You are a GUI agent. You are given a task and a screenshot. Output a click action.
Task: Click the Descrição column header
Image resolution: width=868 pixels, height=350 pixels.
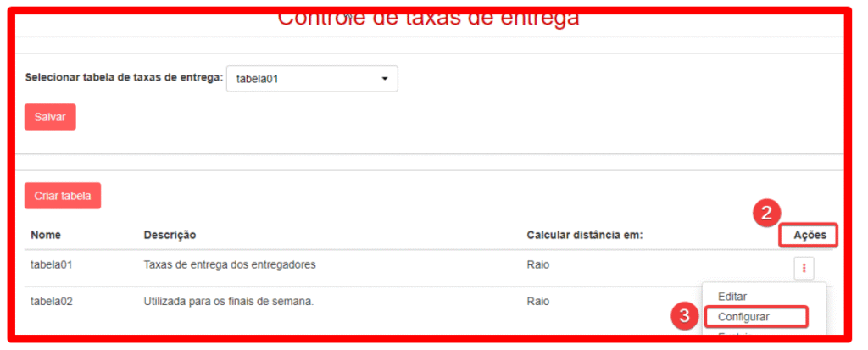coord(170,235)
